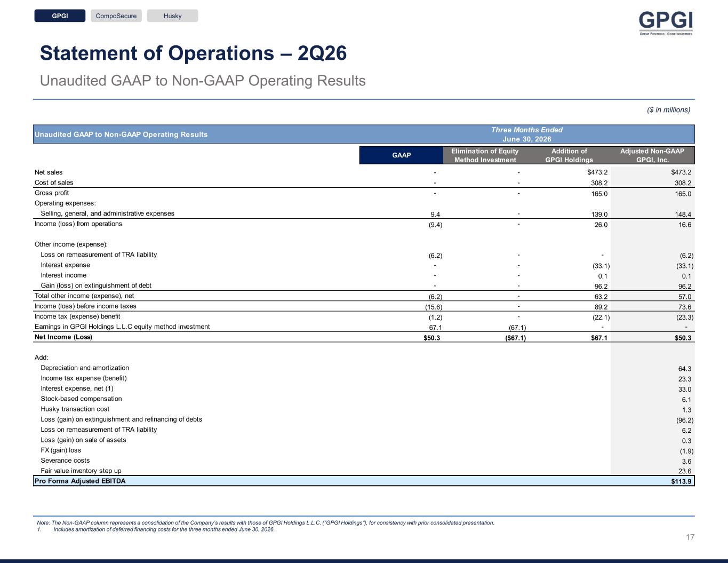Select 'Interest expense, net (1)' row label
This screenshot has width=728, height=563.
click(77, 388)
